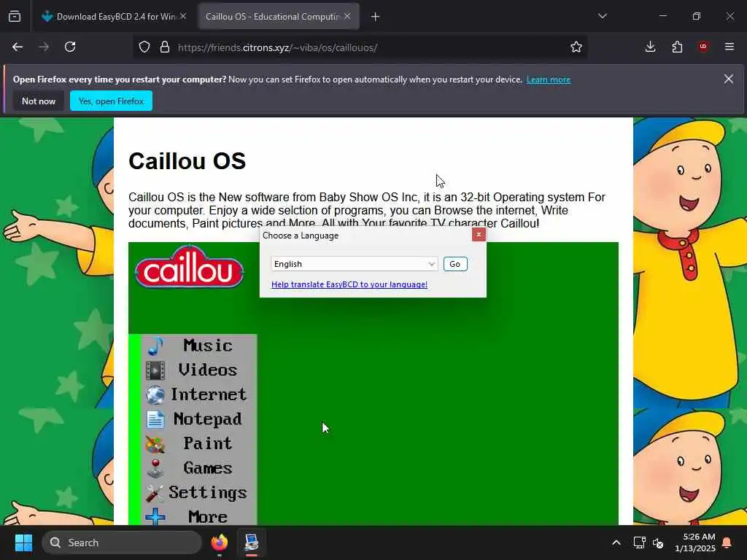This screenshot has width=747, height=560.
Task: Open the Firefox View icon at top left
Action: point(15,17)
